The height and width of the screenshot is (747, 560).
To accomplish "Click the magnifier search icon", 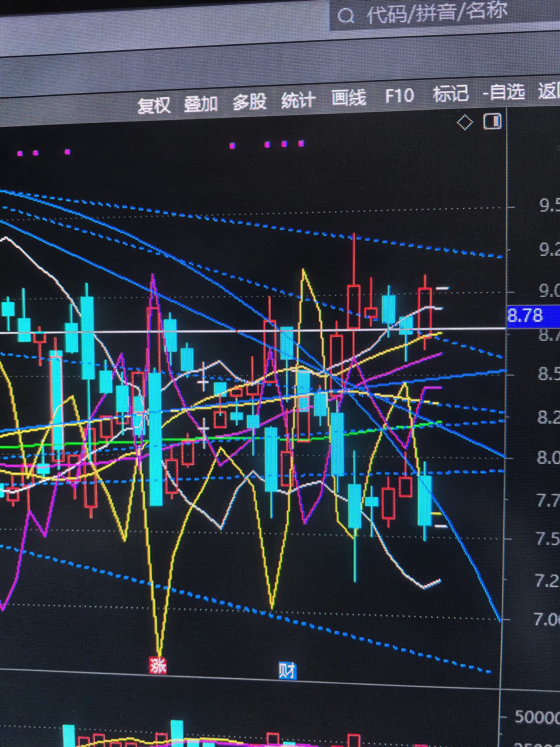I will (346, 16).
